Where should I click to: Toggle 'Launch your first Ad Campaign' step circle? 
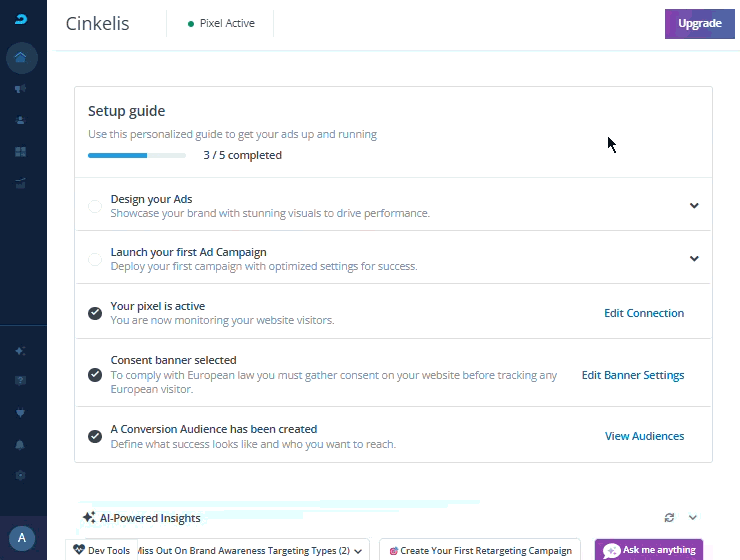(x=95, y=259)
